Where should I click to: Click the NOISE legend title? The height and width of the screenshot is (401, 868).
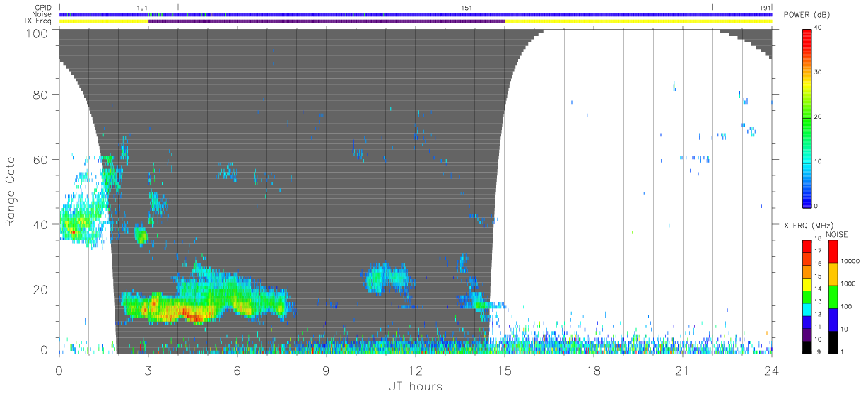838,234
